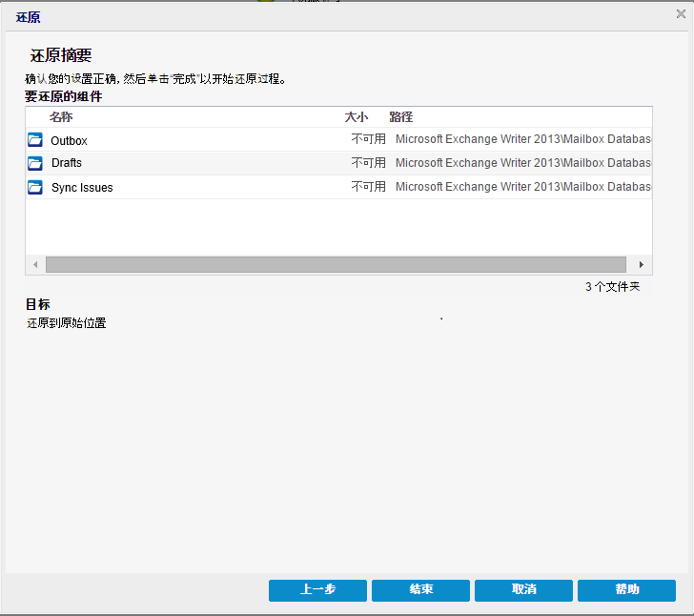
Task: Sort list by the 名称 column header
Action: (61, 117)
